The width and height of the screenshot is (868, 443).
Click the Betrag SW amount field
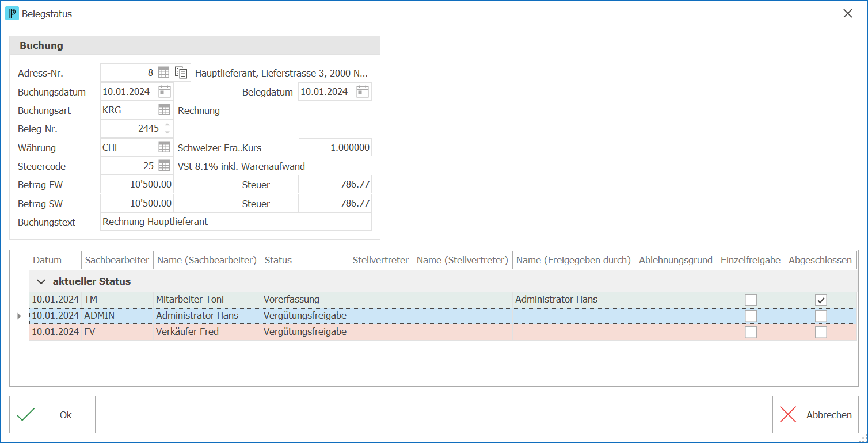pos(137,203)
